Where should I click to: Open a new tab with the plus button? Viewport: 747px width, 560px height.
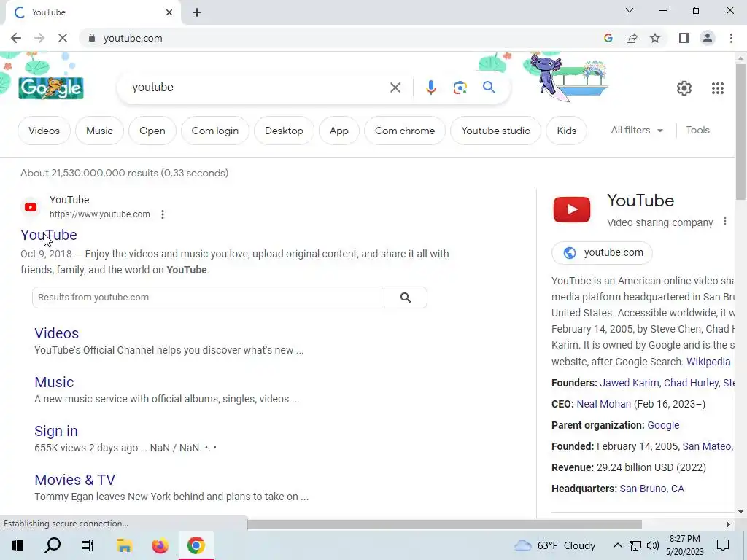coord(197,12)
